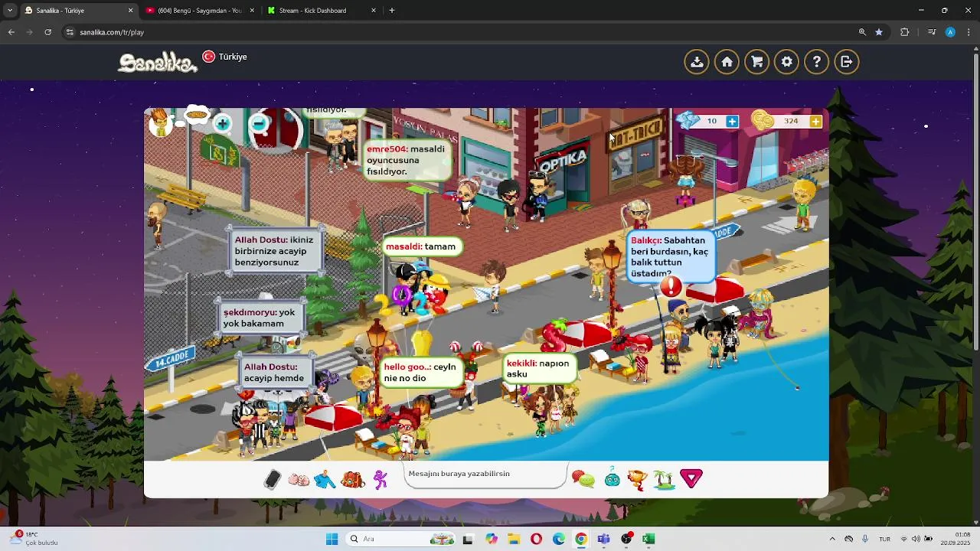Add diamonds with plus next to 10
980x551 pixels.
[x=732, y=121]
